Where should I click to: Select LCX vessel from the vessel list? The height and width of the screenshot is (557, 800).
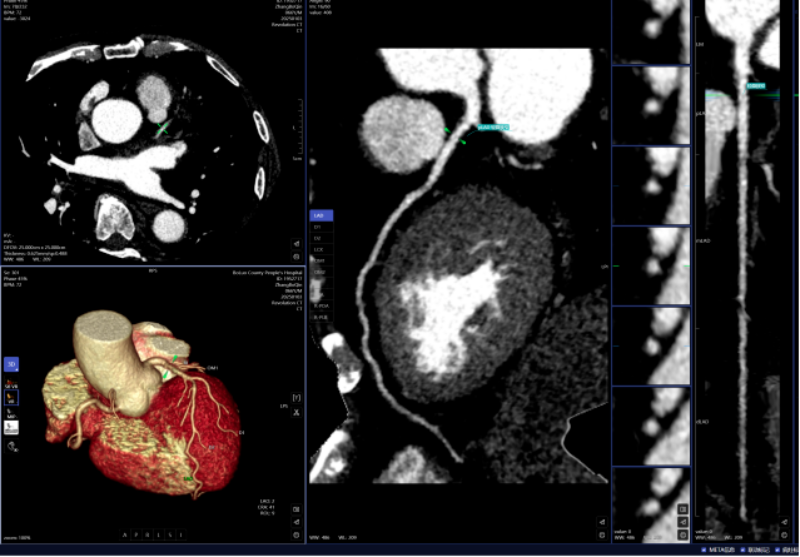point(321,249)
